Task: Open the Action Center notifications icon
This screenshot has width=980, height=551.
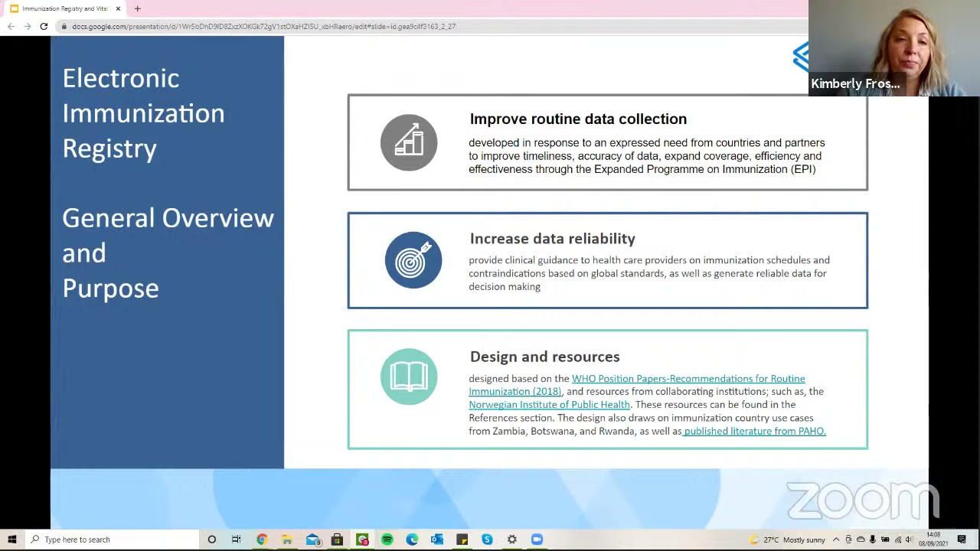Action: click(962, 540)
